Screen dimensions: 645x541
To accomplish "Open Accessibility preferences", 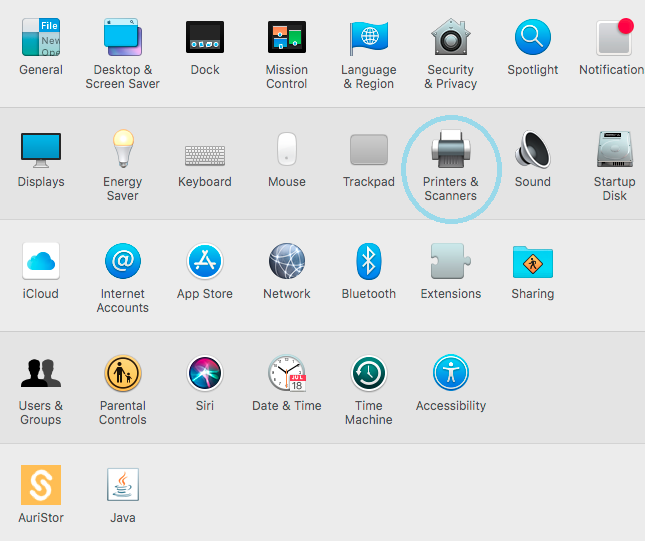I will (451, 374).
